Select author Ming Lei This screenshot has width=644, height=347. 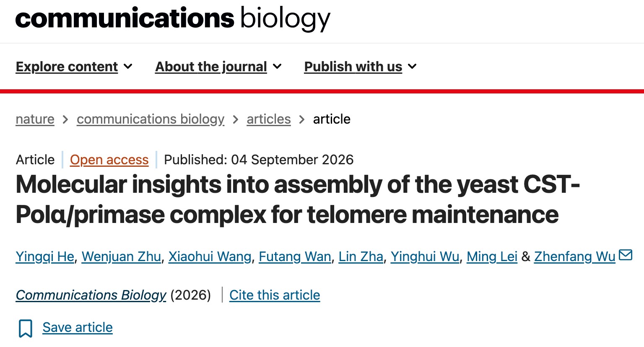point(492,256)
